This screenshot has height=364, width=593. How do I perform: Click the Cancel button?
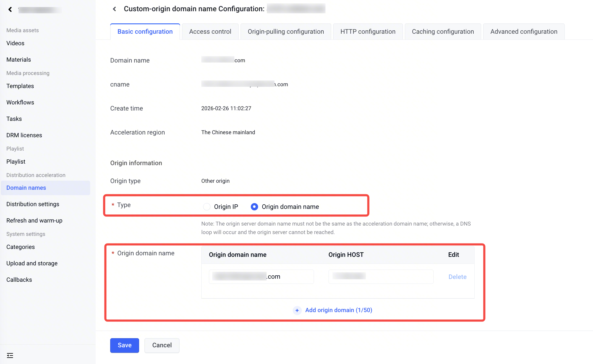tap(162, 345)
